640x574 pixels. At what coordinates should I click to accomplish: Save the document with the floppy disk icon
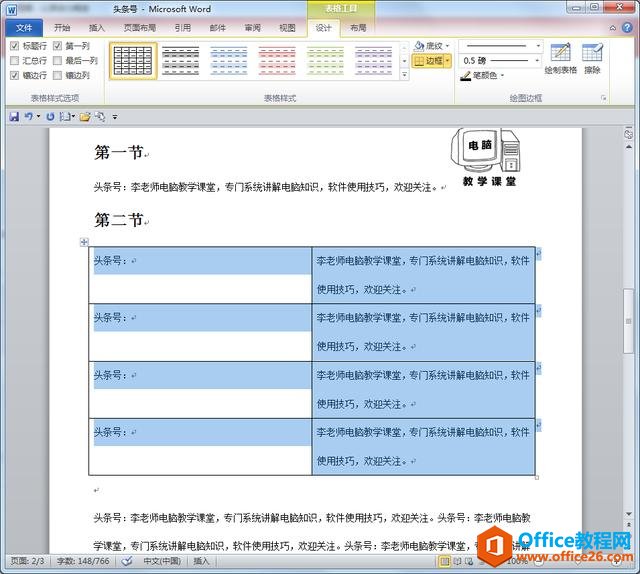click(x=14, y=117)
